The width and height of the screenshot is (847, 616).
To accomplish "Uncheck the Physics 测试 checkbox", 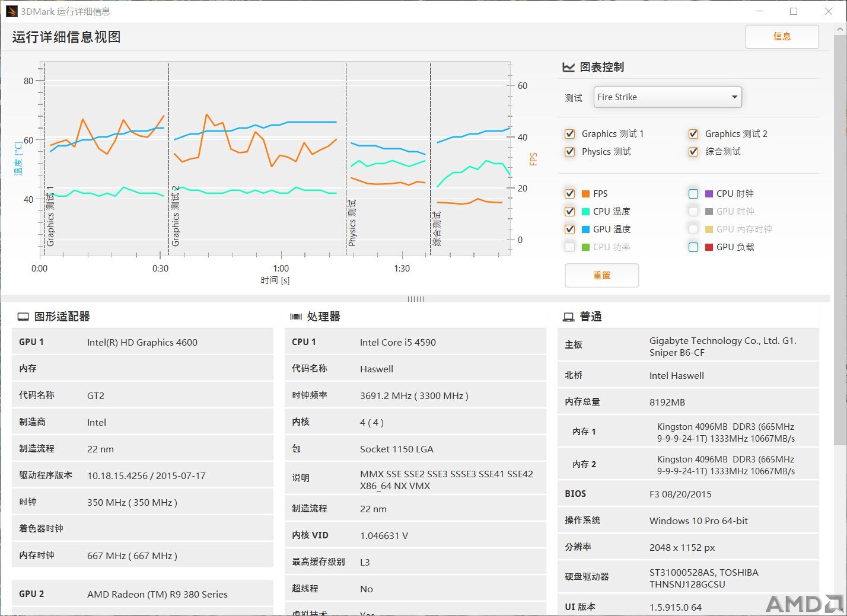I will 570,152.
